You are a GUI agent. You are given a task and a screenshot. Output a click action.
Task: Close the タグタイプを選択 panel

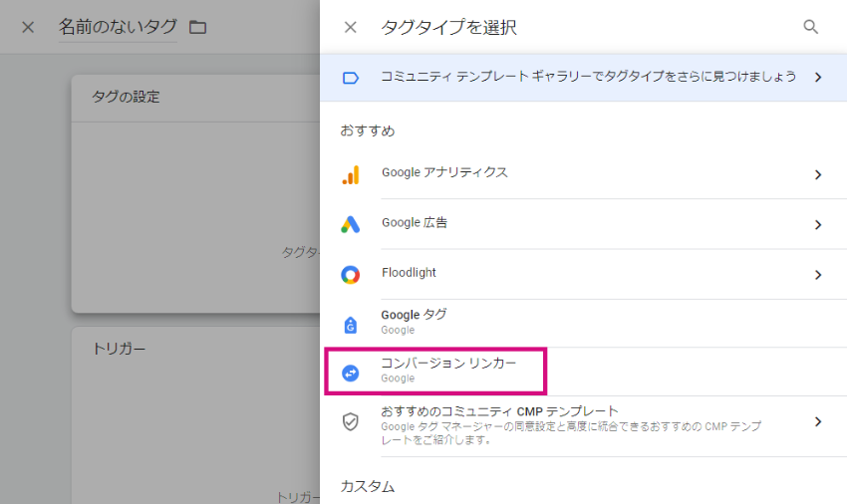click(x=351, y=27)
